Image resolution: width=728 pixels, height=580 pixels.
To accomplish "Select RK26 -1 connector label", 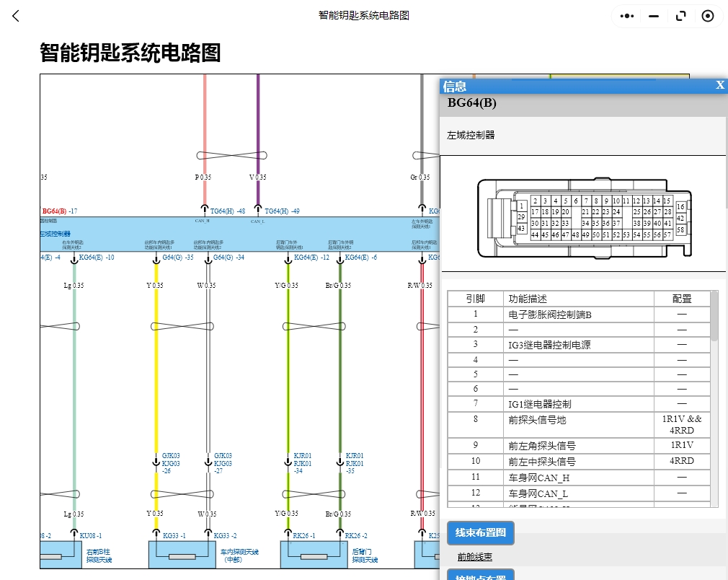I will [x=304, y=535].
